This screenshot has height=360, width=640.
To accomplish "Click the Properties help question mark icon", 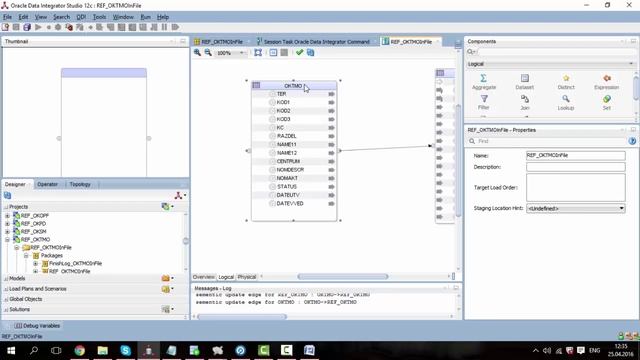I will click(x=632, y=141).
